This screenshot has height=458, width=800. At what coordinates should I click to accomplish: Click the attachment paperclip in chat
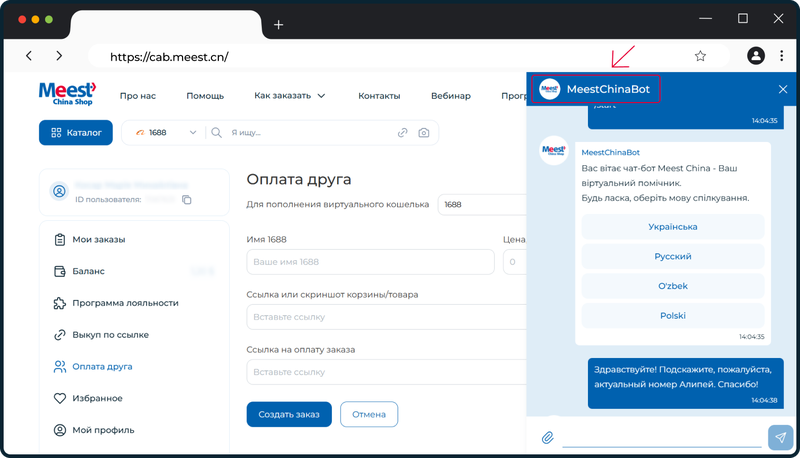(x=547, y=438)
